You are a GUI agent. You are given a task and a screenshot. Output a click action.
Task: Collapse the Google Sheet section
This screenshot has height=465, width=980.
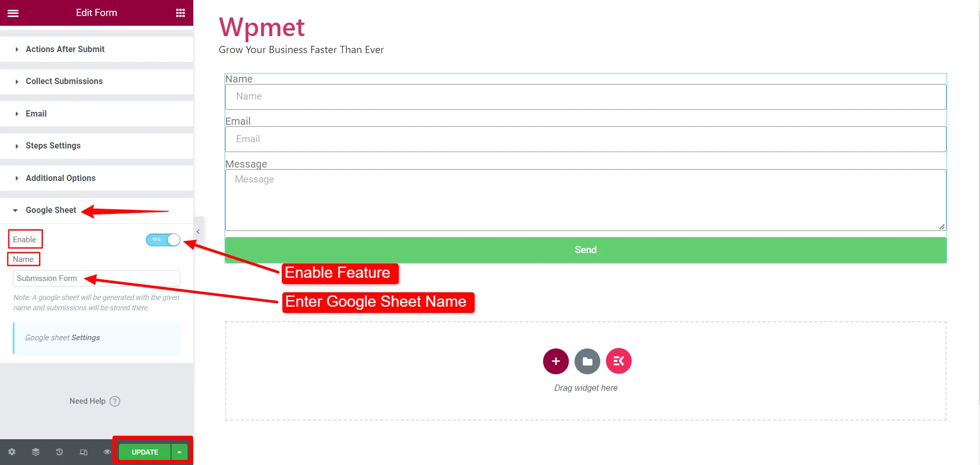(x=50, y=210)
